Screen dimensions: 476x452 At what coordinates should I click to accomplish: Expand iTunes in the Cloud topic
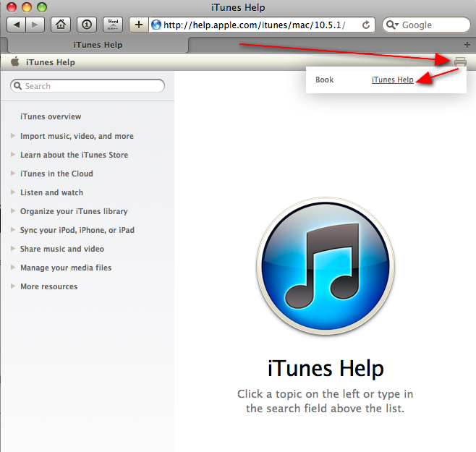13,174
